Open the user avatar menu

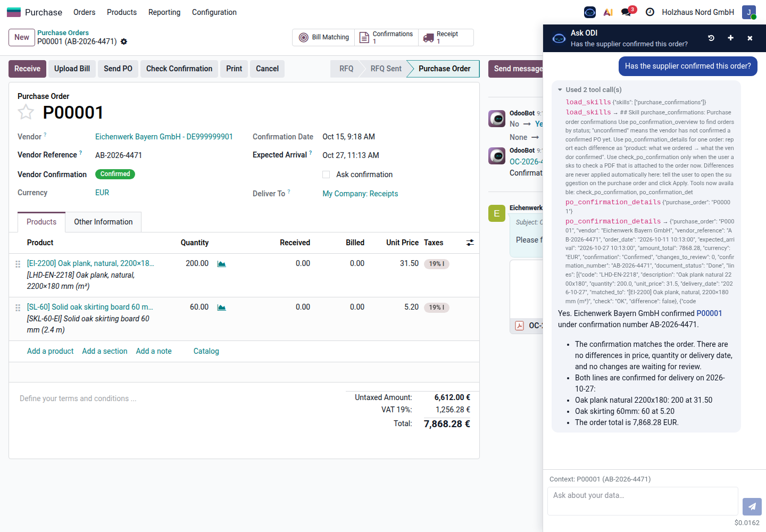pyautogui.click(x=749, y=12)
